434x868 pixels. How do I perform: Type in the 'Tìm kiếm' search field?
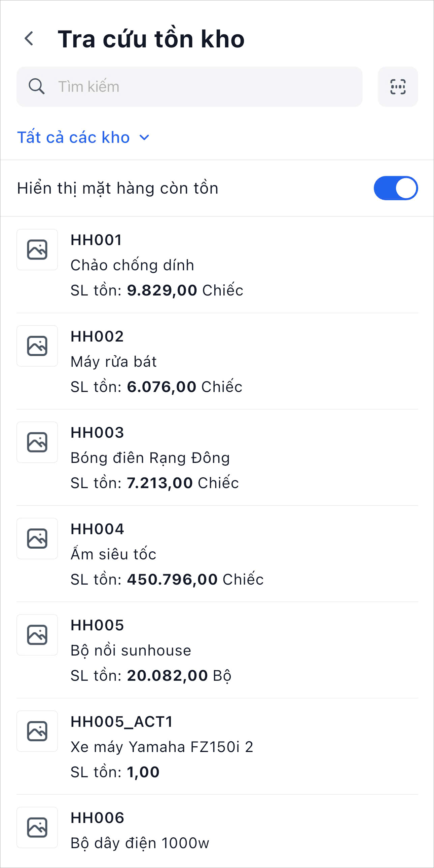pos(202,87)
